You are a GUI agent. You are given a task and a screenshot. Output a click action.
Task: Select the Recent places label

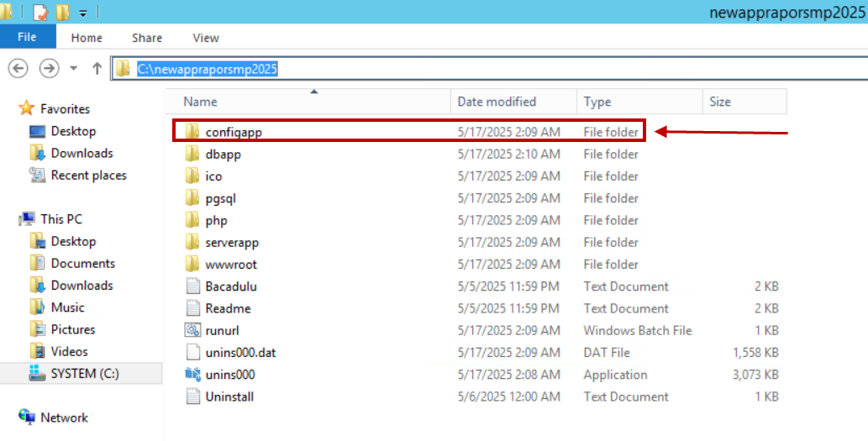88,176
